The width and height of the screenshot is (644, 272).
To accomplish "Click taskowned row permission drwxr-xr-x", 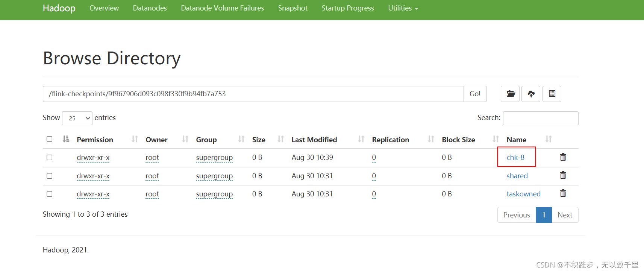I will coord(93,194).
